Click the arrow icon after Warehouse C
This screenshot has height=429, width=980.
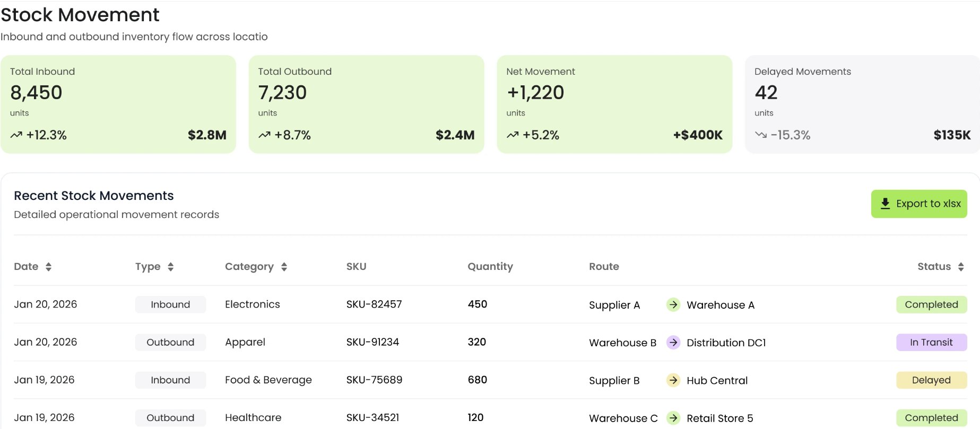[x=673, y=418]
